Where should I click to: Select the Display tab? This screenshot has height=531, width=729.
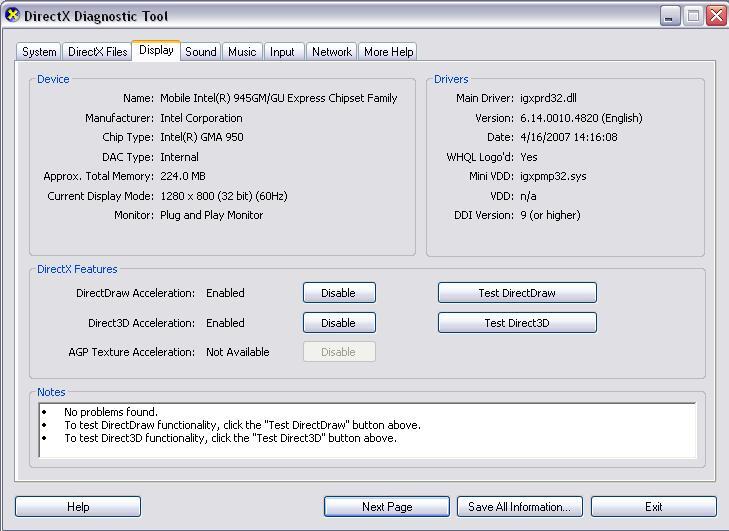(x=156, y=50)
